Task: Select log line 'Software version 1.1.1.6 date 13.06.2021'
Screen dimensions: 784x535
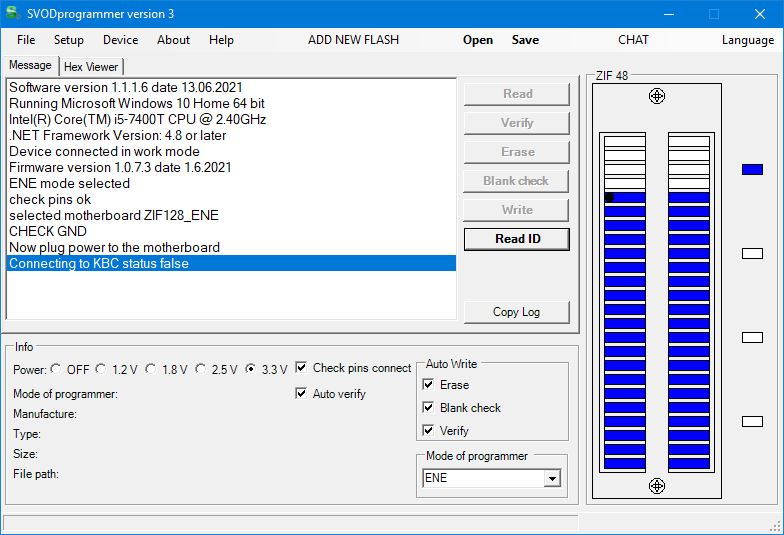Action: tap(231, 87)
